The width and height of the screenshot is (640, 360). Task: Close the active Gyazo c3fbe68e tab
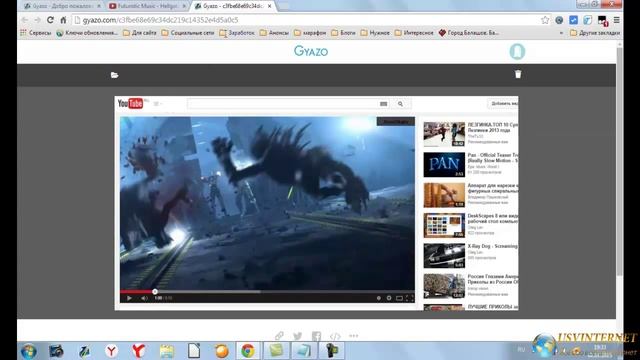(269, 6)
